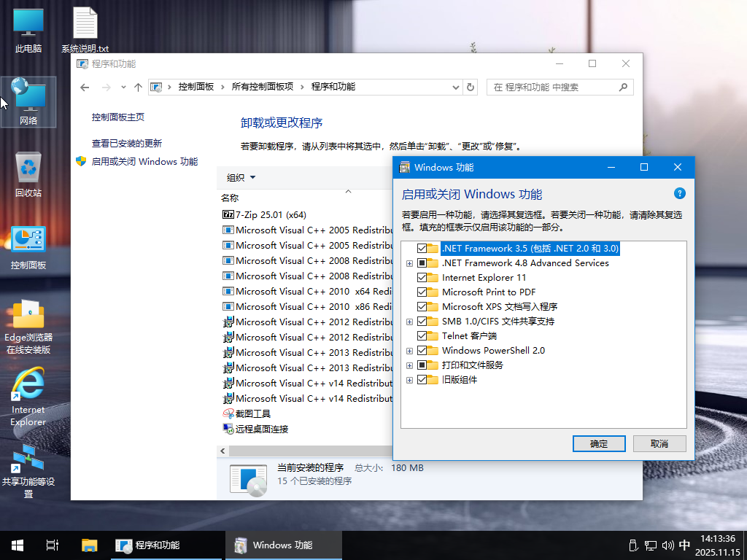
Task: Toggle .NET Framework 4.8 Advanced Services checkbox
Action: (422, 262)
